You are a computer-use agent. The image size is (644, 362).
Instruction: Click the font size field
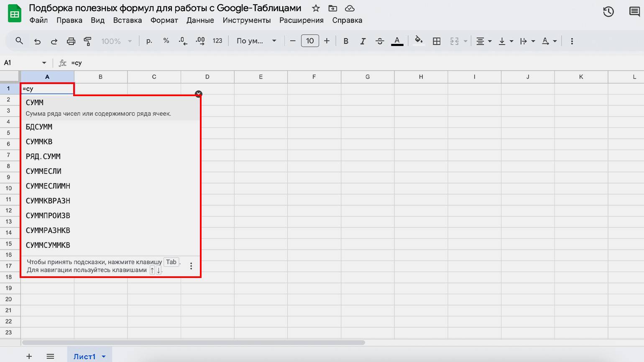pyautogui.click(x=310, y=41)
